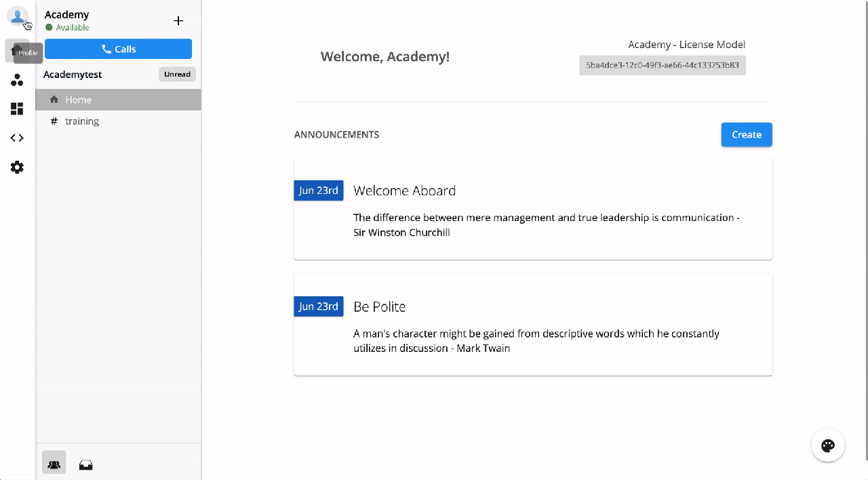Open the profile avatar icon
This screenshot has width=868, height=480.
18,17
